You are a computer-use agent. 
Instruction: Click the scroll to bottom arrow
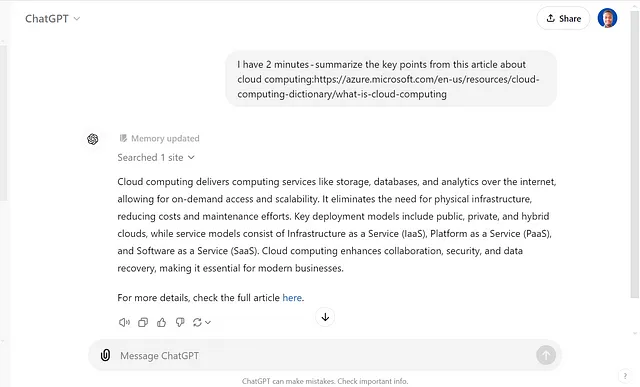[325, 317]
